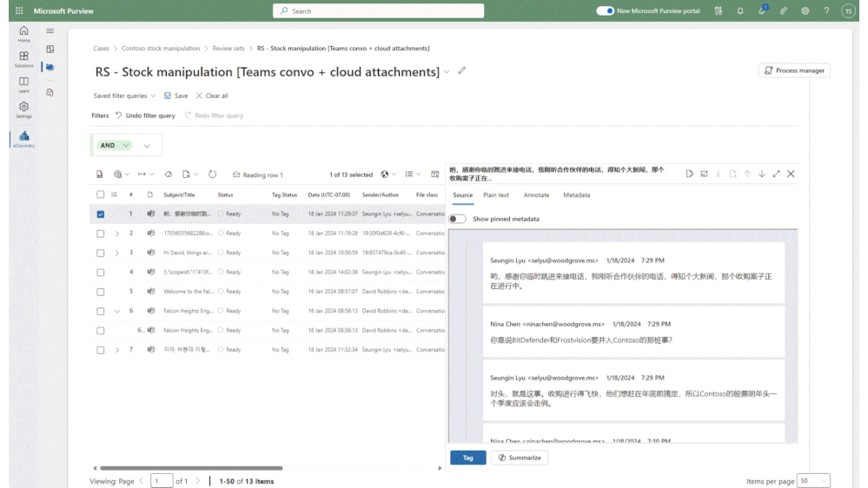
Task: Expand row 3 conversation thread
Action: pos(116,253)
